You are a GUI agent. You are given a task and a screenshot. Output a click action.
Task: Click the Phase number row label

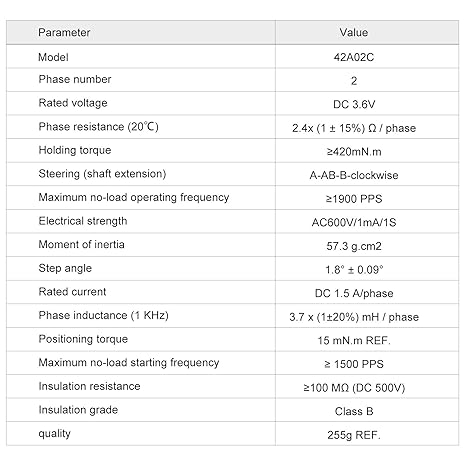click(75, 79)
